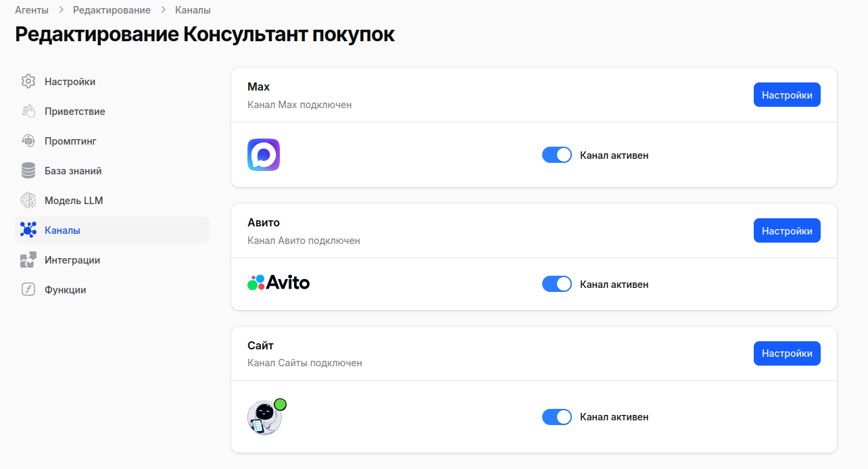This screenshot has height=469, width=868.
Task: Go to Приветствие menu item
Action: coord(112,112)
